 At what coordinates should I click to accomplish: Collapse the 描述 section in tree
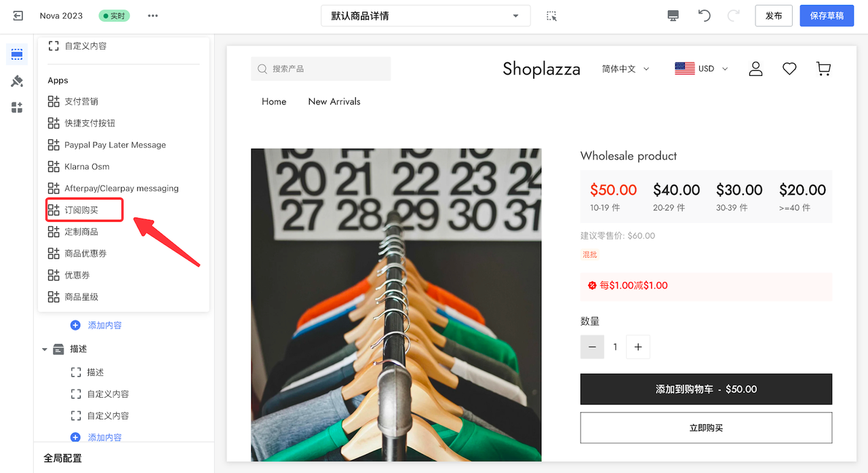45,349
